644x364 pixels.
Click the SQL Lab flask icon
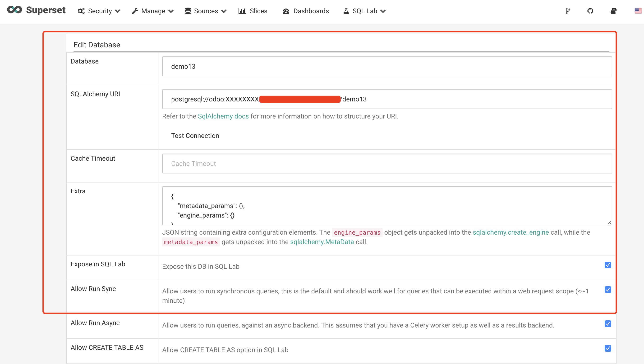tap(346, 11)
